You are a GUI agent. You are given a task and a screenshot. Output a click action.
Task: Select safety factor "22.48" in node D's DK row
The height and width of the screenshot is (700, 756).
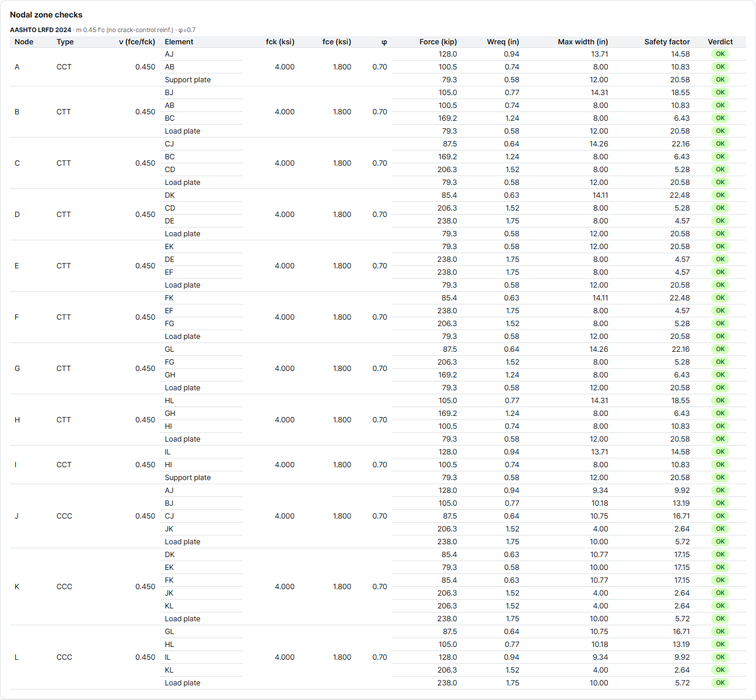[x=680, y=195]
